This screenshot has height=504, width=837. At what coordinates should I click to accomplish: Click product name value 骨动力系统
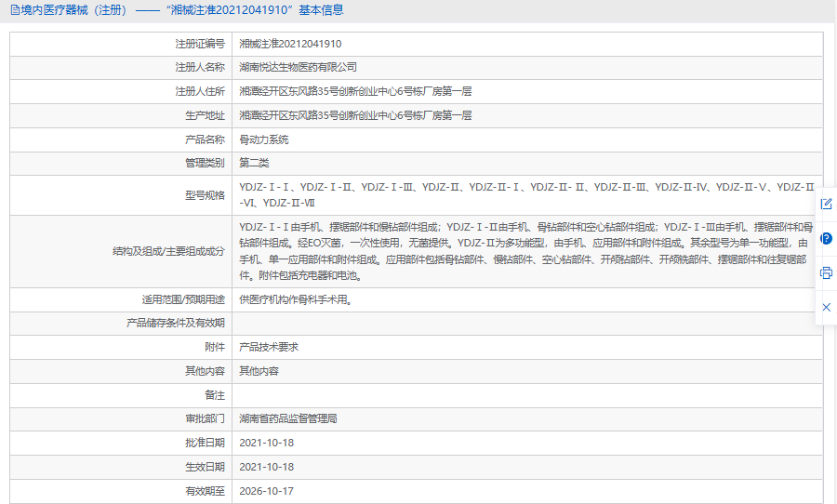[x=264, y=139]
